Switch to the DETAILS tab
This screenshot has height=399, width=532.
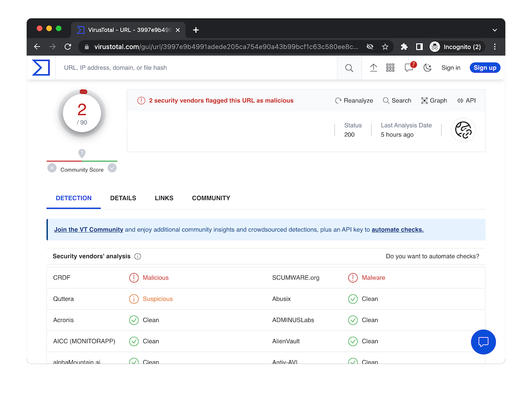click(123, 198)
